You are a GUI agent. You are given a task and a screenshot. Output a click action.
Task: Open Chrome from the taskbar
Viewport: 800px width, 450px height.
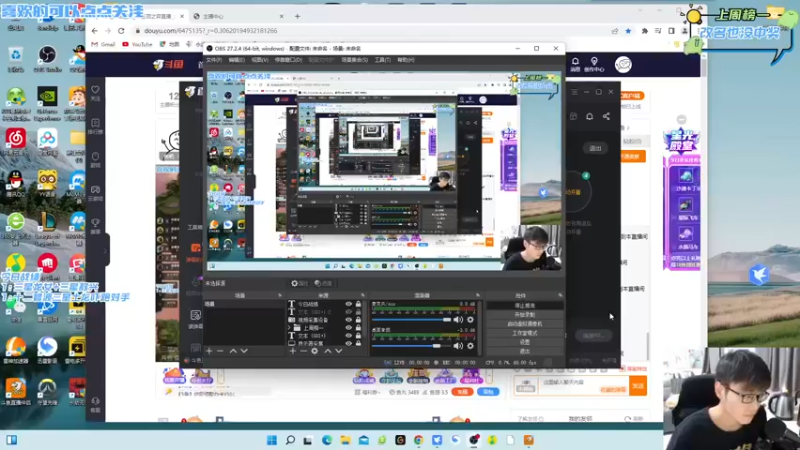tap(418, 440)
